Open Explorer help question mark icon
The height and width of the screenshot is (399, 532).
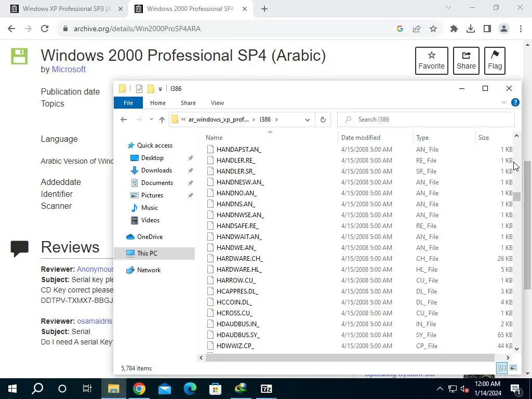point(515,102)
